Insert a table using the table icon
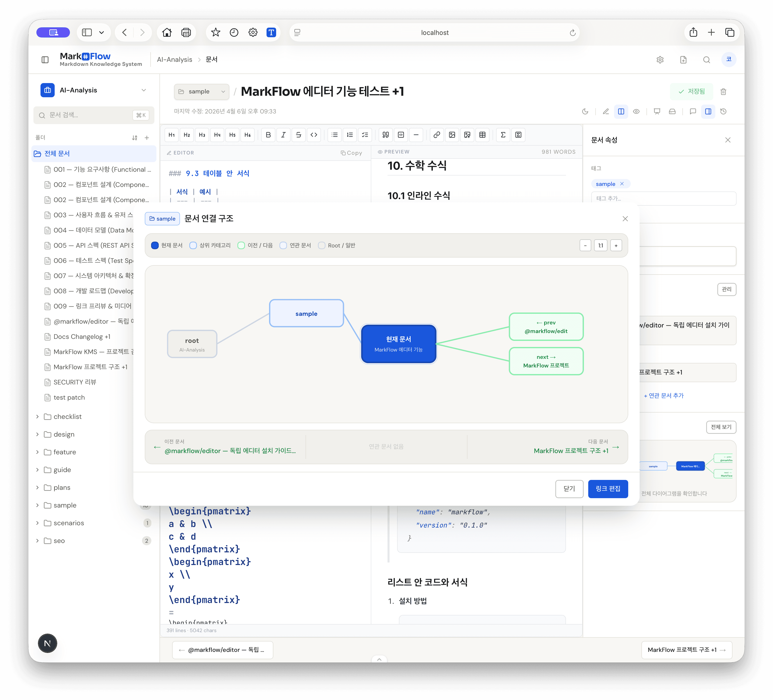773x700 pixels. point(482,135)
